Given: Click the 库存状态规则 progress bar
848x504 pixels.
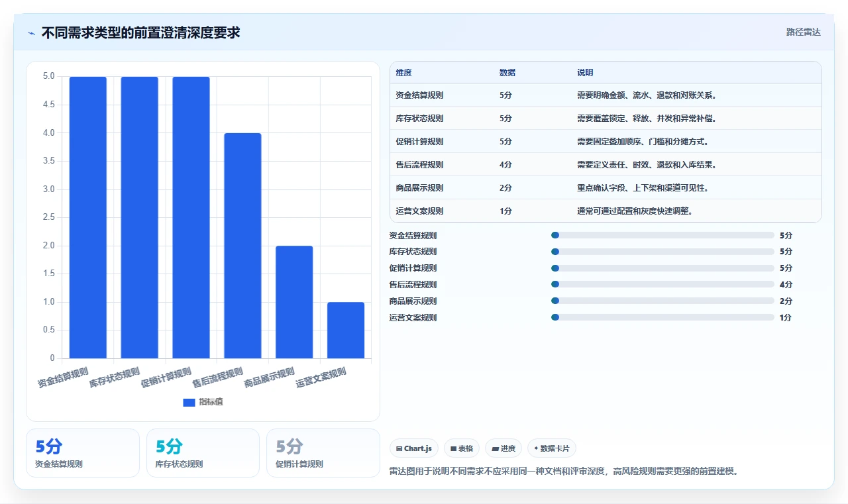Looking at the screenshot, I should click(x=662, y=252).
